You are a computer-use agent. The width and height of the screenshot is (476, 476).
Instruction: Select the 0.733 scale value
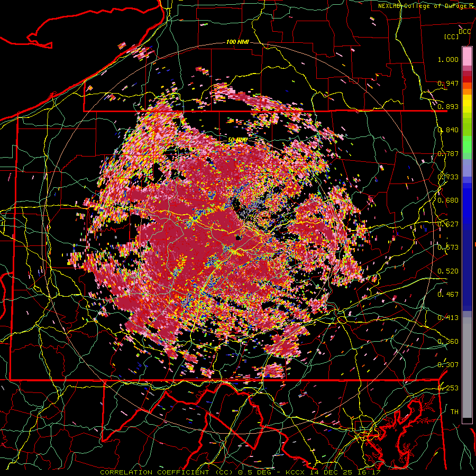click(448, 177)
